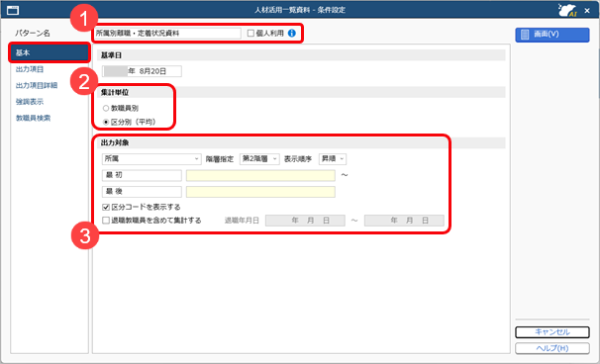600x364 pixels.
Task: Click the 退職年月日 end date field
Action: 404,221
